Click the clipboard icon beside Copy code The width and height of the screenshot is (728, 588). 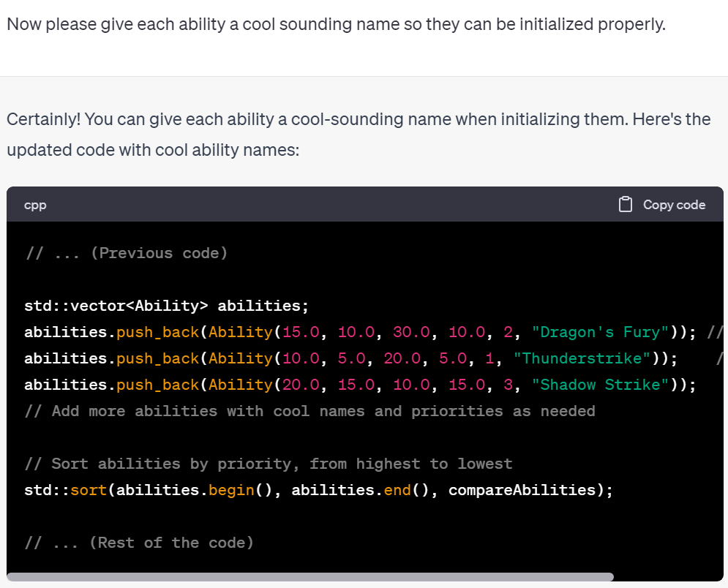(x=625, y=205)
